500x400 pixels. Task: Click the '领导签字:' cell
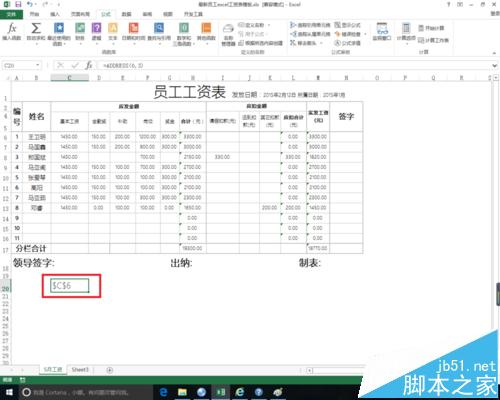34,263
